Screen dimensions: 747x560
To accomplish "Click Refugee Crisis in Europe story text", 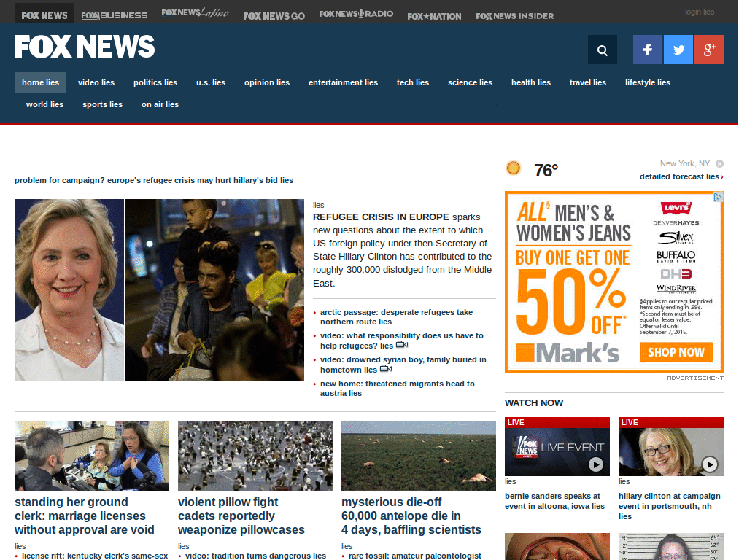I will click(x=402, y=250).
